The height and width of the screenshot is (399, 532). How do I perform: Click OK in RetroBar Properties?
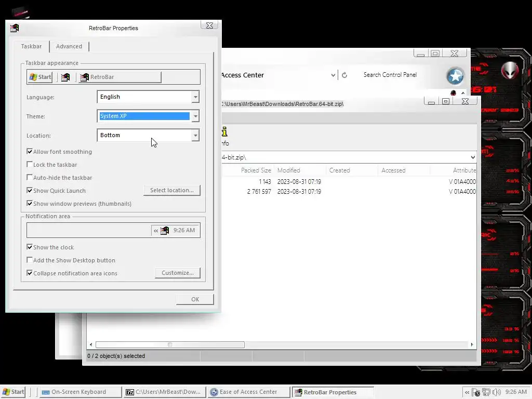[x=195, y=299]
